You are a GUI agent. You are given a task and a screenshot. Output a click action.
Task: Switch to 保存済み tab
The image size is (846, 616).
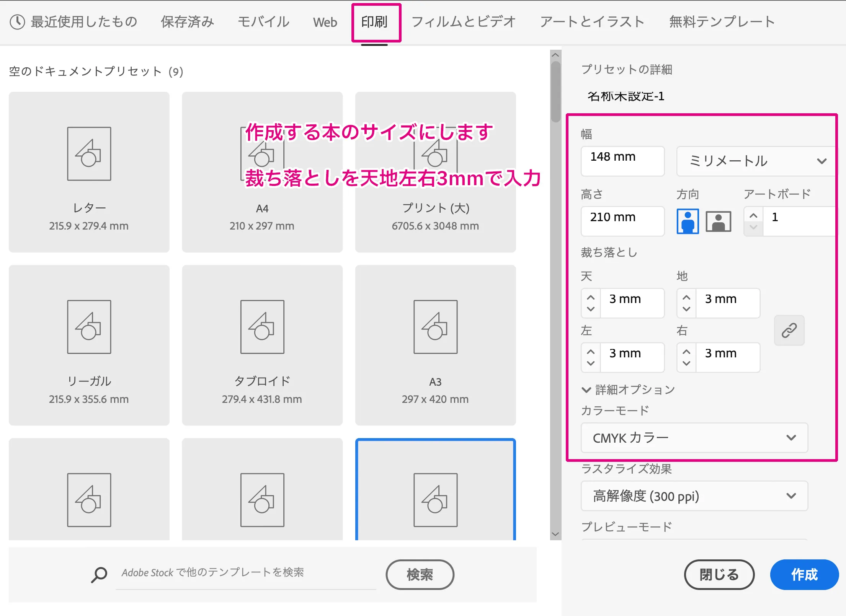pyautogui.click(x=187, y=22)
